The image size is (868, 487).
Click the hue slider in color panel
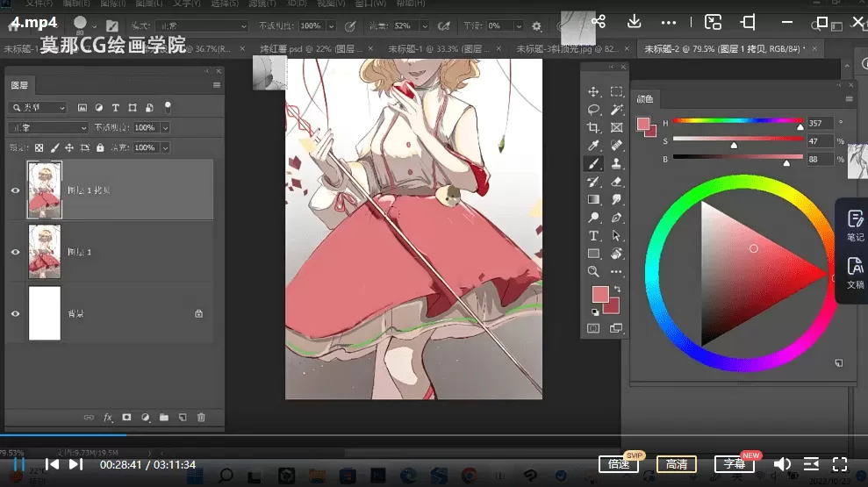[737, 122]
